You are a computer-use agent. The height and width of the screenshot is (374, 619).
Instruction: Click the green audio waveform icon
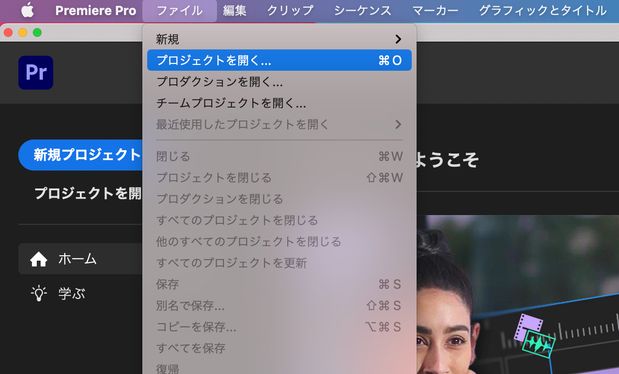(539, 344)
